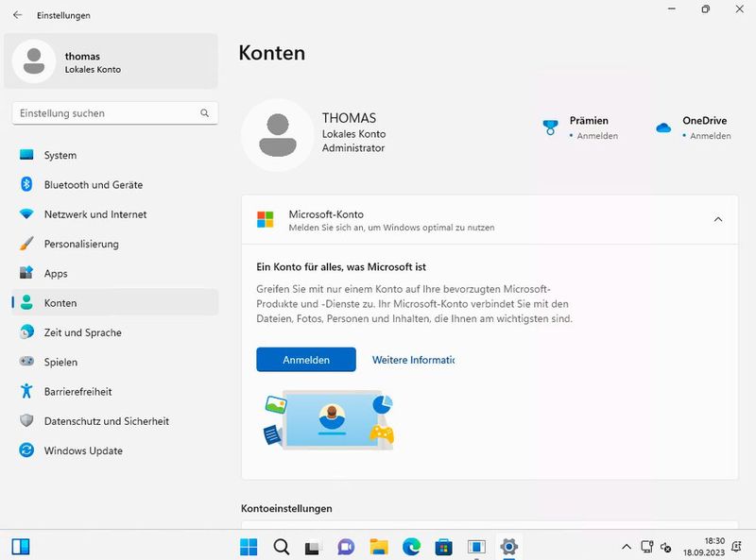Open taskbar search
The width and height of the screenshot is (756, 560).
(x=281, y=546)
